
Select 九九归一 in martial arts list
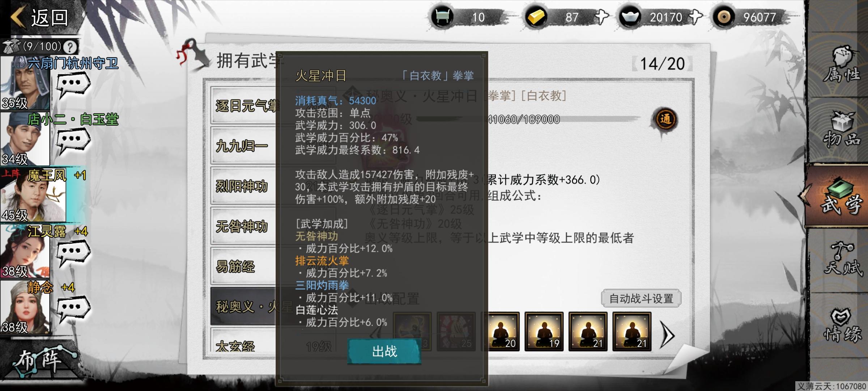(243, 146)
